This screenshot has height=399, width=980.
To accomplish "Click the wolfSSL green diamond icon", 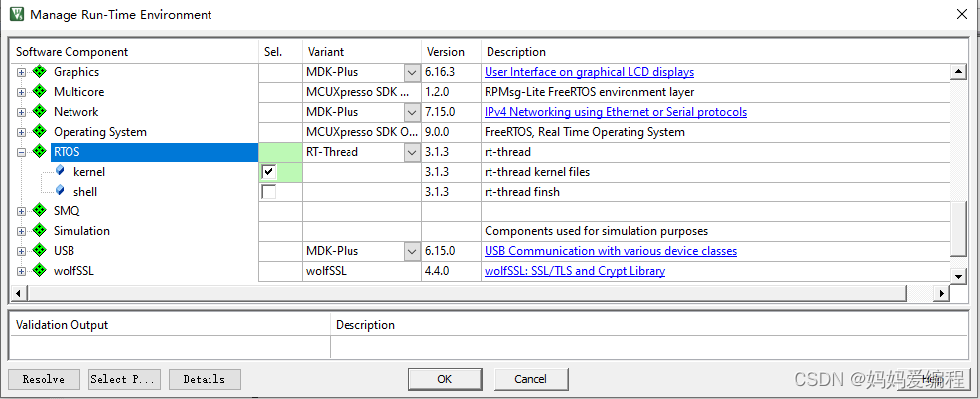I will point(40,270).
